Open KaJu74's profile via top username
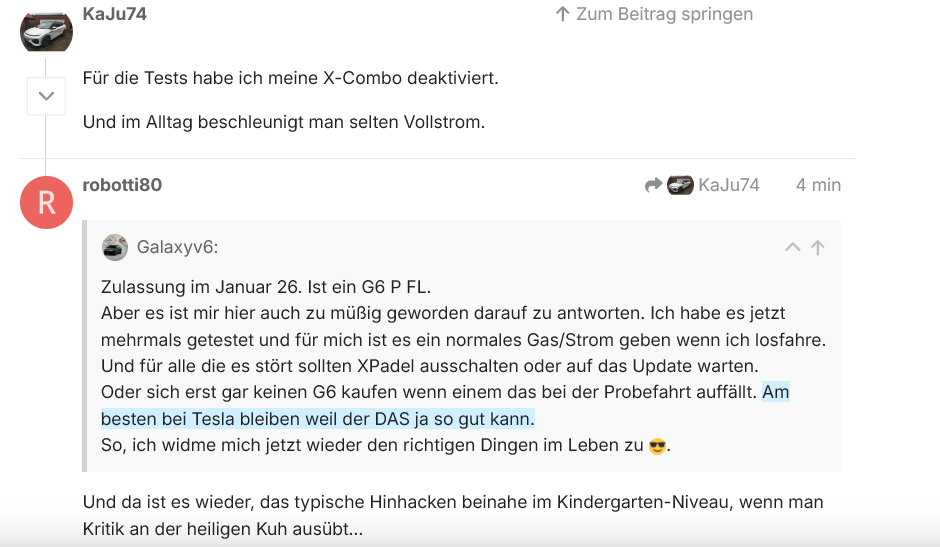Viewport: 940px width, 547px height. [115, 14]
